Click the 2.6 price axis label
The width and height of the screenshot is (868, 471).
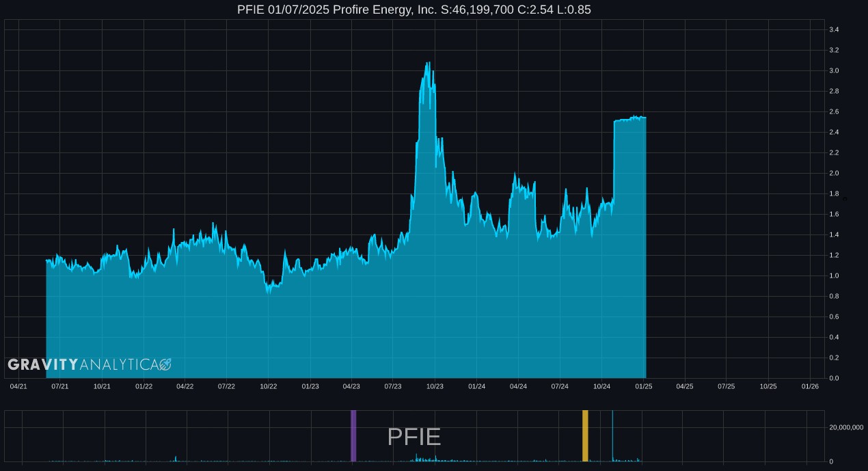coord(834,111)
